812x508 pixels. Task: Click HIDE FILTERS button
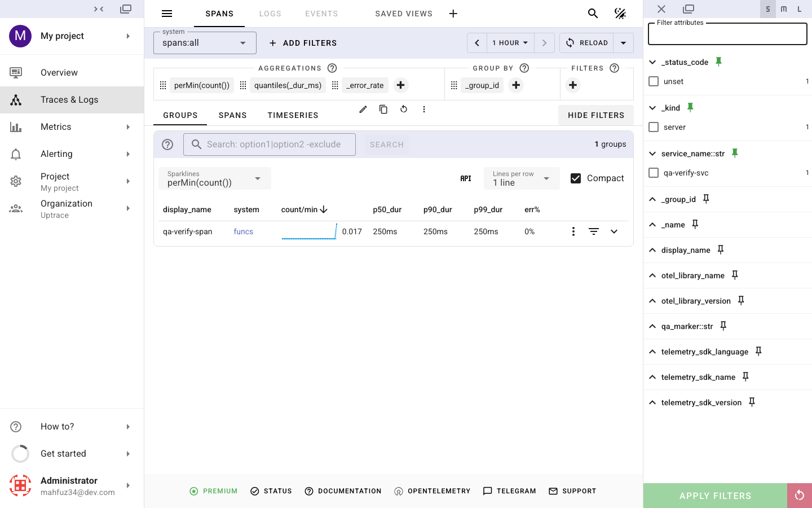[x=596, y=115]
